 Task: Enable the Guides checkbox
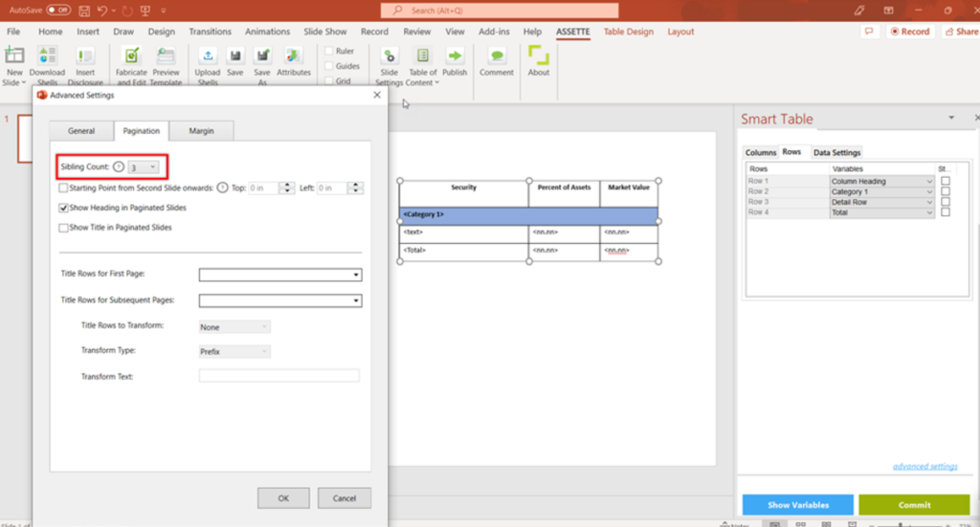(329, 66)
